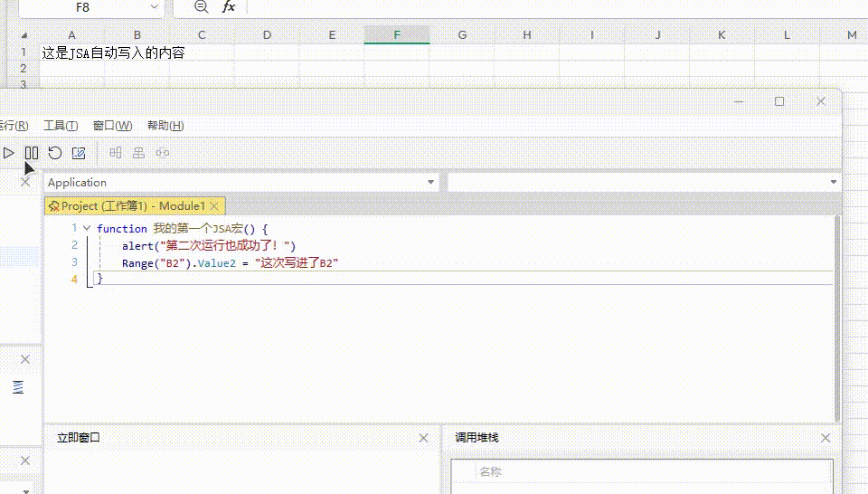Click the code editor vertical scrollbar
This screenshot has width=868, height=494.
(837, 318)
